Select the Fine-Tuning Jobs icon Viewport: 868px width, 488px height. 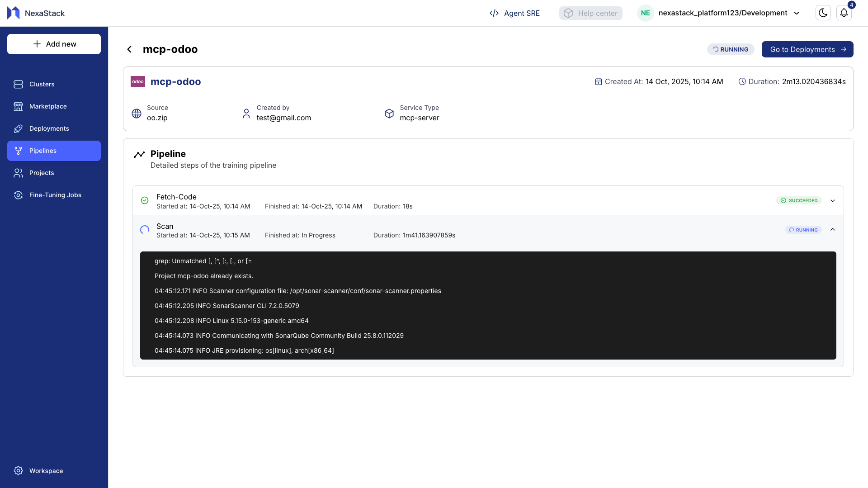pyautogui.click(x=18, y=195)
